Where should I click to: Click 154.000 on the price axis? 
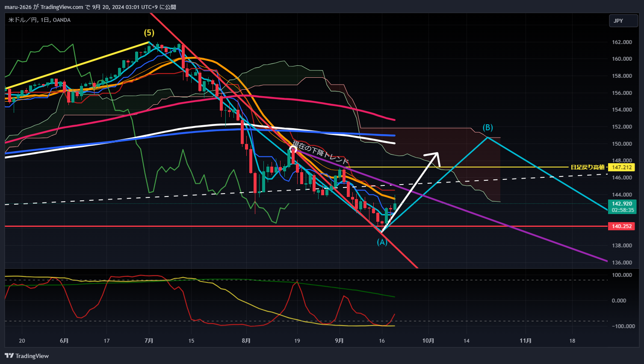point(622,110)
